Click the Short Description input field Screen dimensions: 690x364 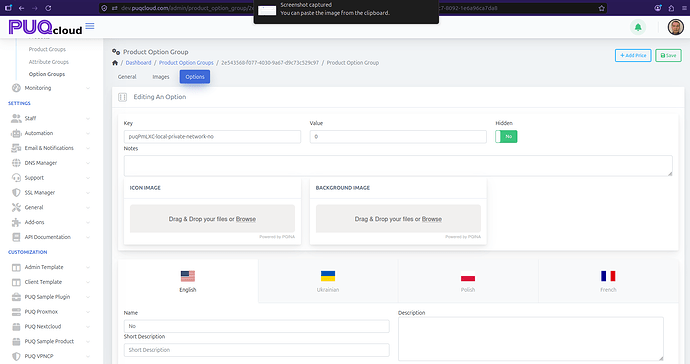tap(257, 350)
